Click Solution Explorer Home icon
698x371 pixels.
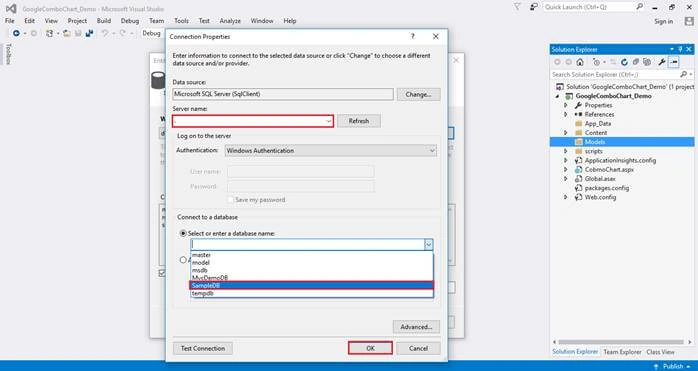click(580, 62)
